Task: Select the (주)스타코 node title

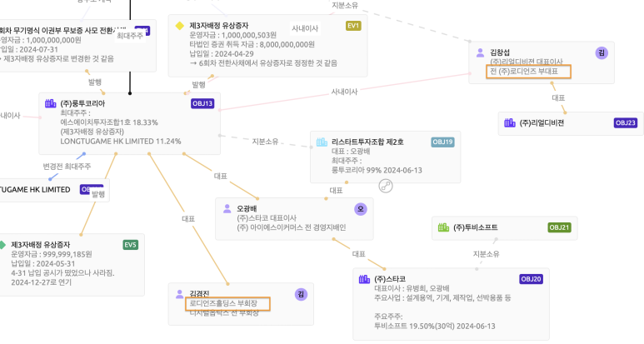Action: pos(390,279)
